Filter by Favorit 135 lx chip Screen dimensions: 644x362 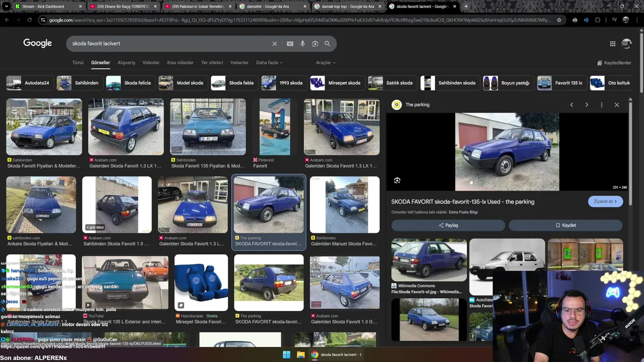(561, 83)
